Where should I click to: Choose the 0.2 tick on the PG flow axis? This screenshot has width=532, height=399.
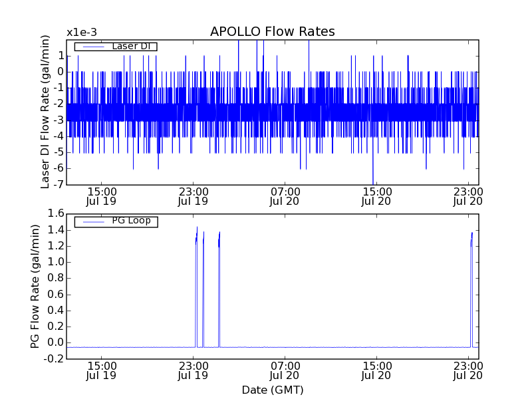tap(56, 327)
